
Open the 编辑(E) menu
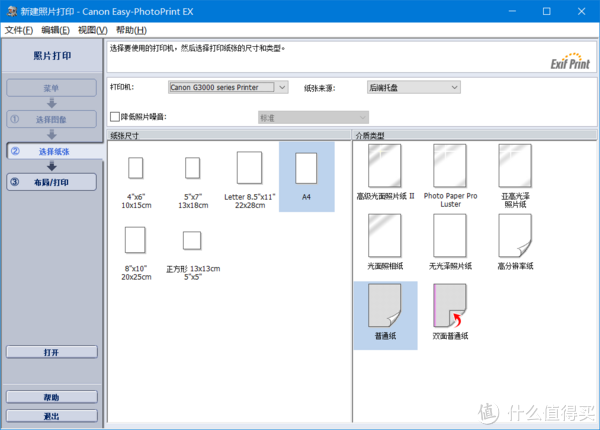click(55, 30)
